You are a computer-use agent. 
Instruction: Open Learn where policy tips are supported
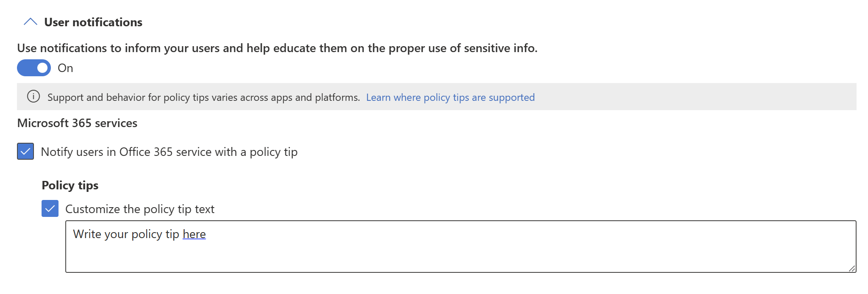coord(450,97)
